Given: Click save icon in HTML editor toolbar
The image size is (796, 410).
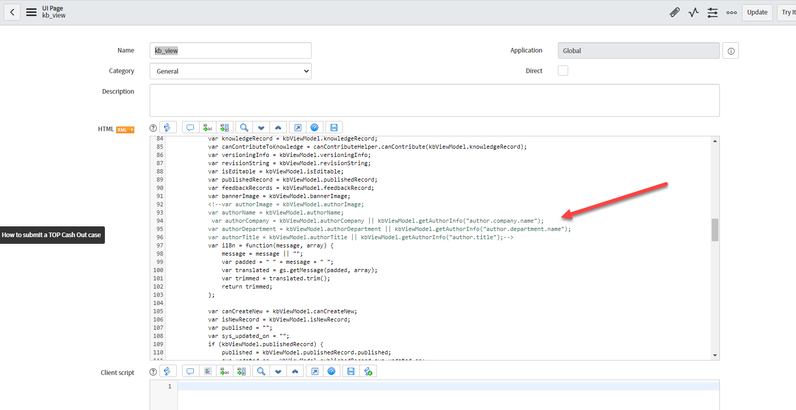Looking at the screenshot, I should tap(334, 128).
